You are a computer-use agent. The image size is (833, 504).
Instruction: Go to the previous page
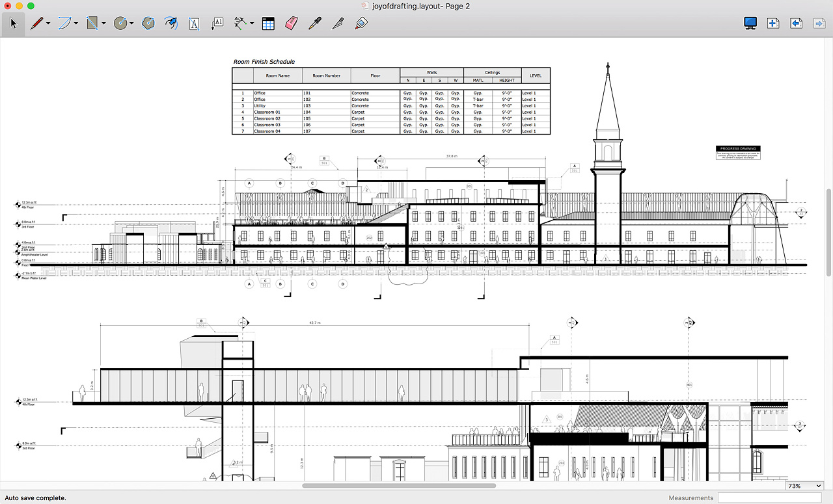point(796,23)
